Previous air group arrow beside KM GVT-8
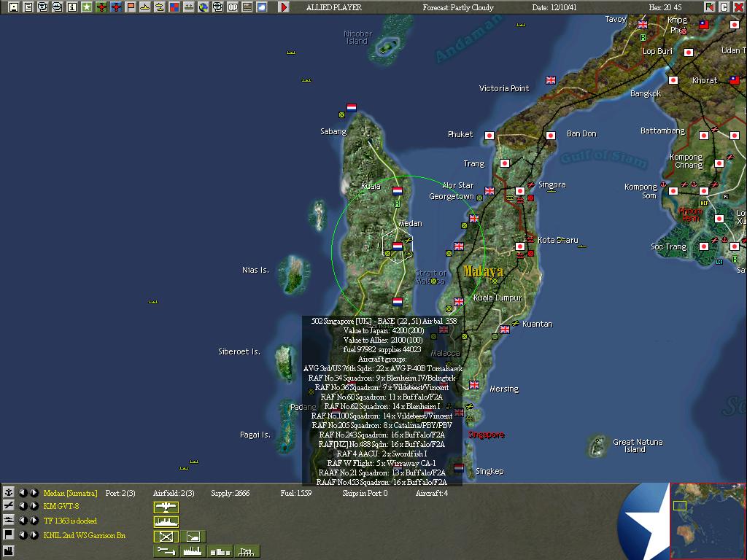 click(23, 506)
